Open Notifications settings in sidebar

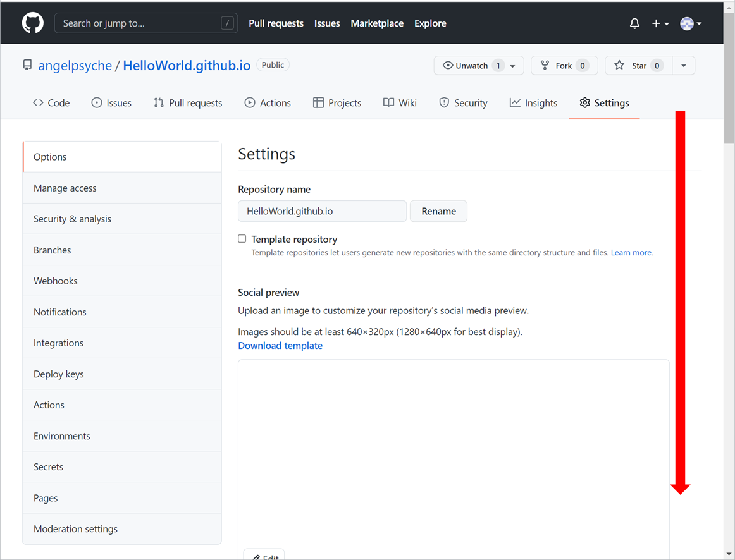click(x=122, y=312)
